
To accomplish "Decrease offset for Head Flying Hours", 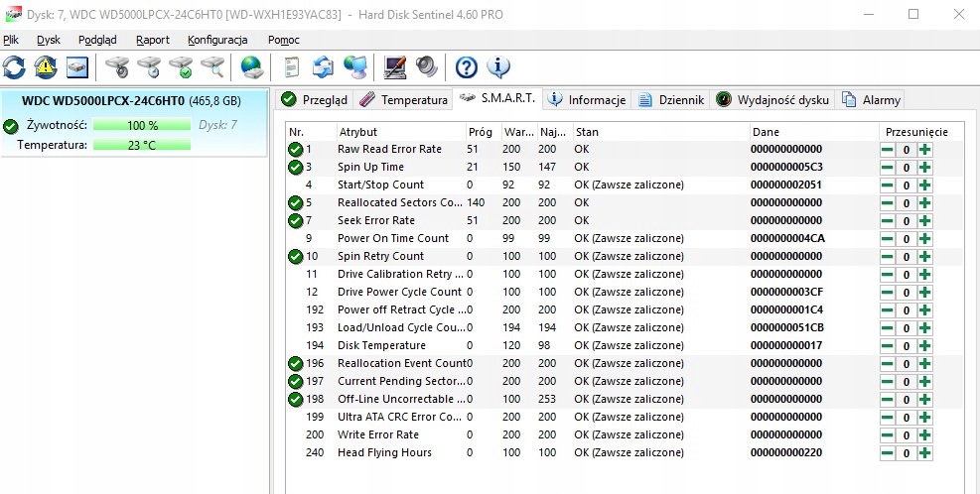I will click(888, 453).
